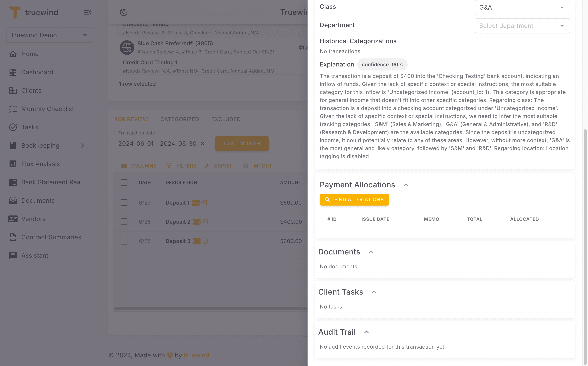Screen dimensions: 588x366
Task: Select the Home icon in the sidebar
Action: 13,54
